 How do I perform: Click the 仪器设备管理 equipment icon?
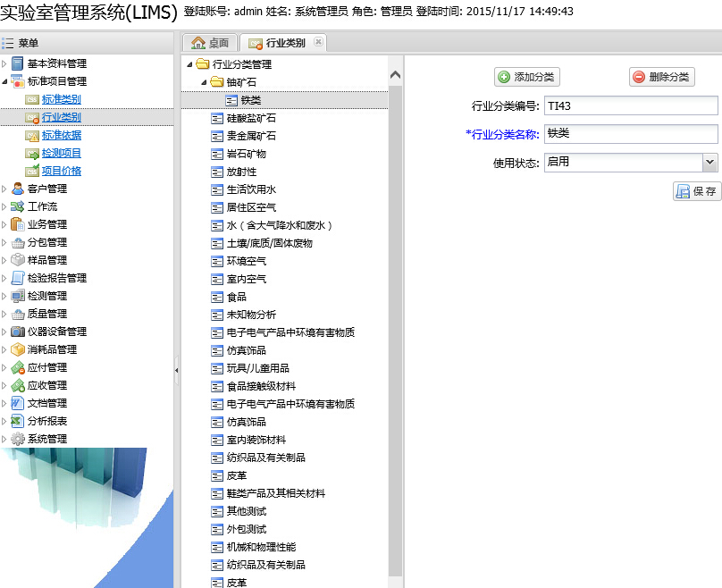(18, 332)
